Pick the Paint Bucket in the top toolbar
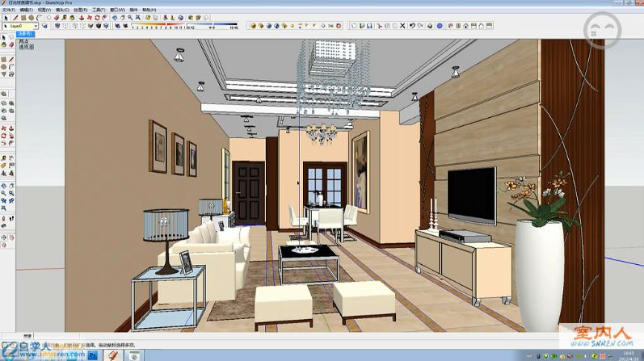This screenshot has height=361, width=644. 72,18
